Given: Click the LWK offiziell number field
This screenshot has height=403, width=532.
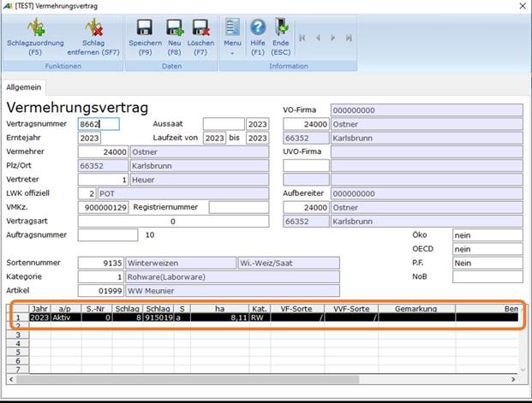Looking at the screenshot, I should [87, 193].
